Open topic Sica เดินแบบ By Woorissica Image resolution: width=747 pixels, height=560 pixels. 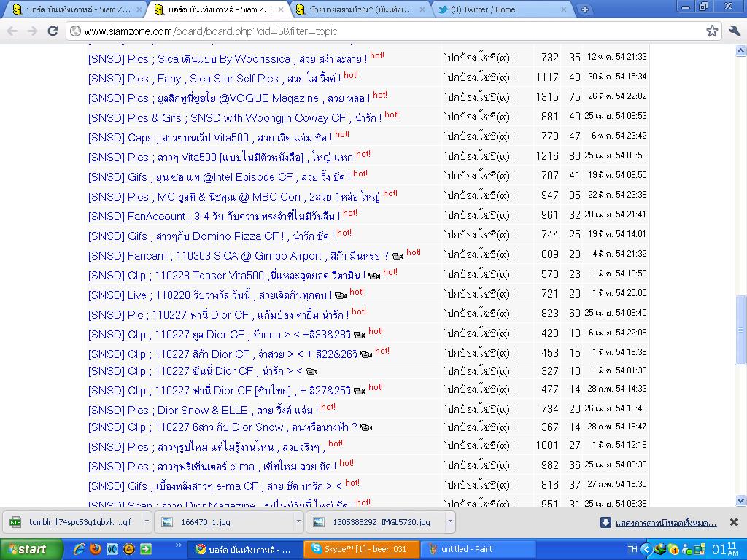pos(228,59)
